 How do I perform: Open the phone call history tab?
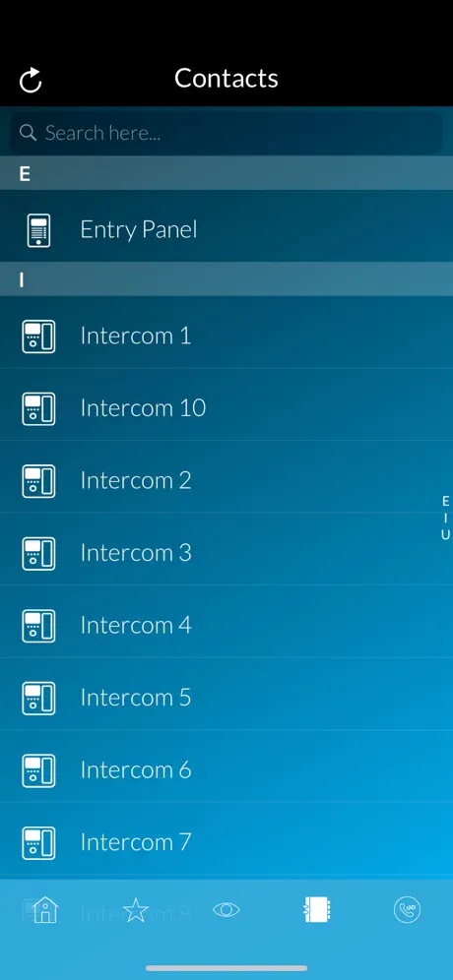click(408, 909)
